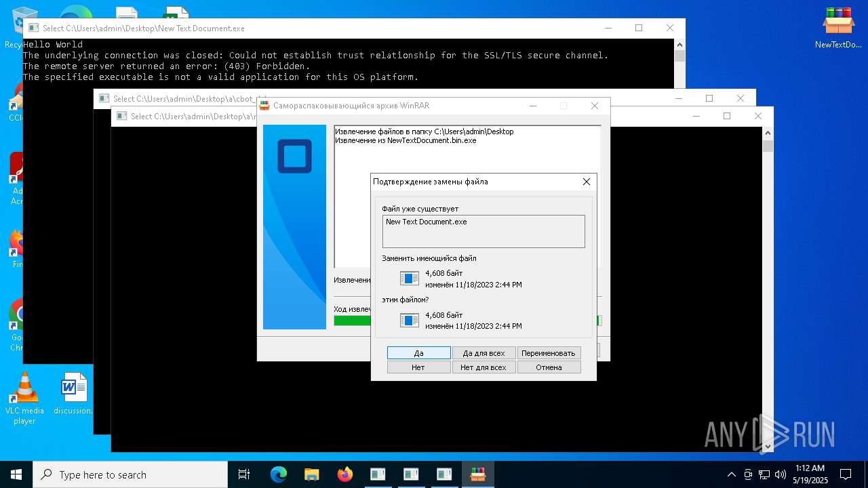Decline replacement with the Нет button
Viewport: 868px width, 488px height.
(x=418, y=367)
